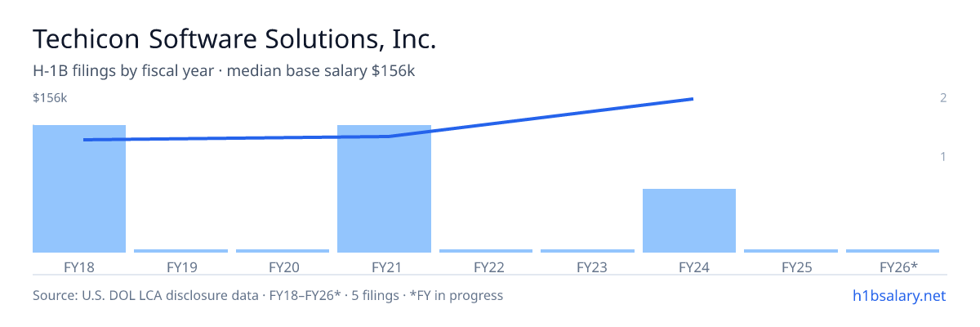The height and width of the screenshot is (327, 980).
Task: Click the FY26* axis label
Action: pos(898,267)
